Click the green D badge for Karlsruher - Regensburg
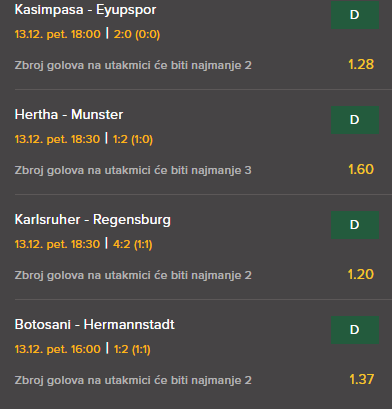This screenshot has width=392, height=409. point(355,225)
